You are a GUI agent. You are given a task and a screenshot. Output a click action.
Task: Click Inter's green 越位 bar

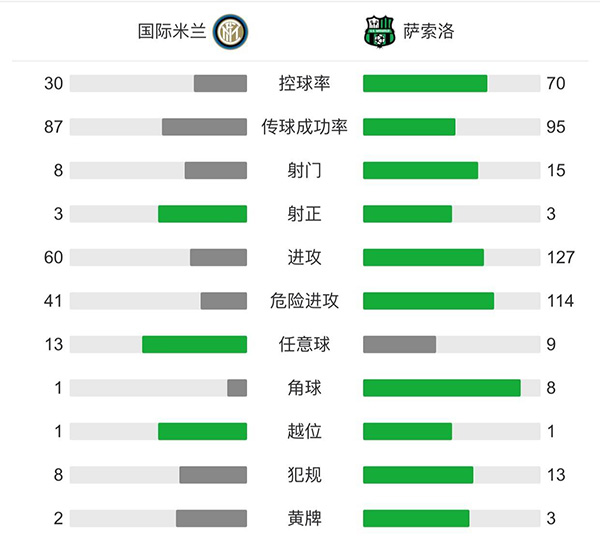(202, 431)
